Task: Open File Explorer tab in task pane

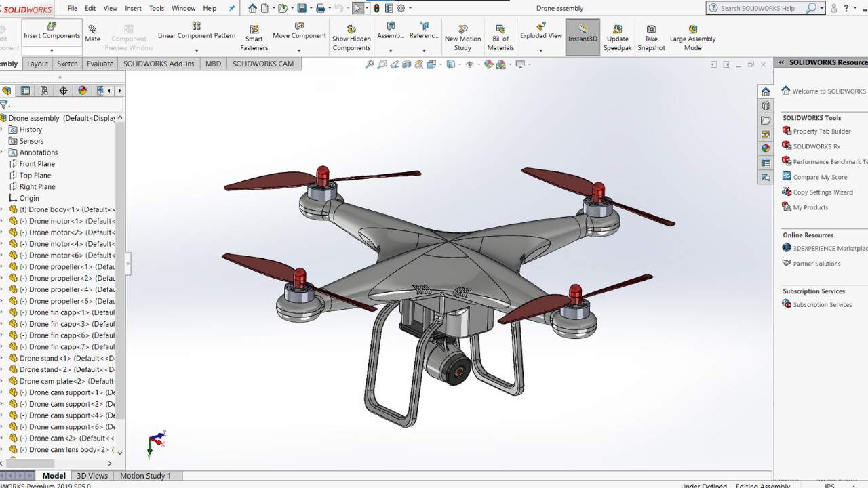Action: click(766, 120)
